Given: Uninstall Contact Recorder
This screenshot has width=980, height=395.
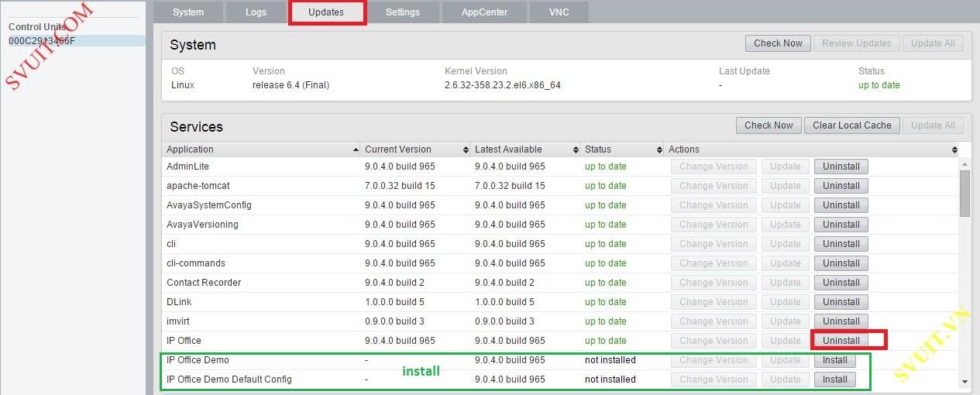Looking at the screenshot, I should click(x=841, y=283).
